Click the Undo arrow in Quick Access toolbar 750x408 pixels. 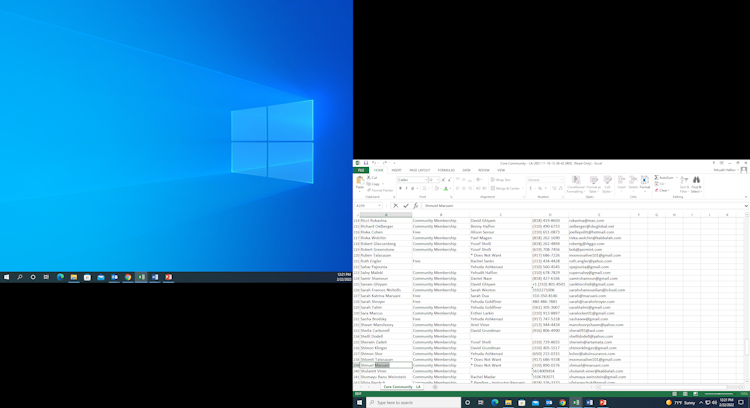(x=374, y=163)
